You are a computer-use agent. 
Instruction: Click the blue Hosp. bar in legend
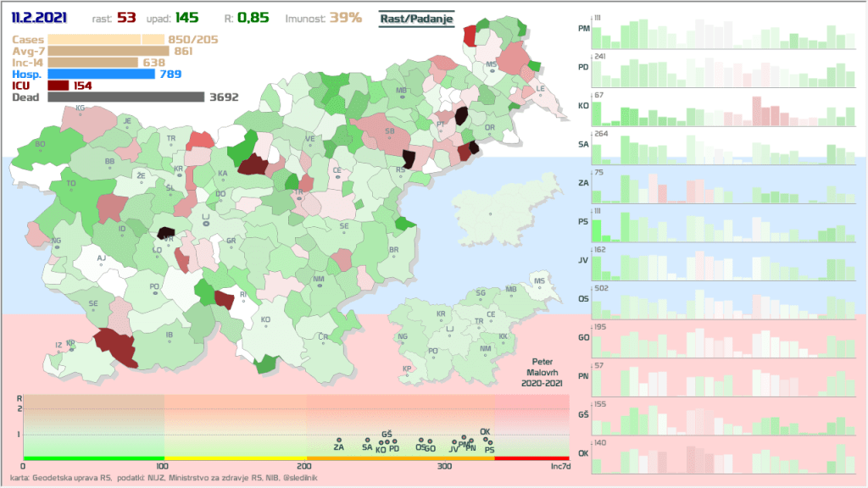[102, 74]
